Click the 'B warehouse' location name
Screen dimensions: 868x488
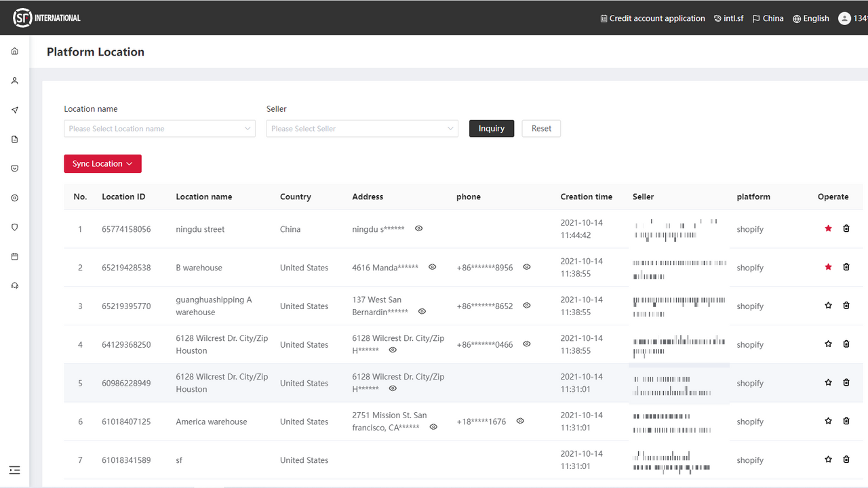[199, 268]
